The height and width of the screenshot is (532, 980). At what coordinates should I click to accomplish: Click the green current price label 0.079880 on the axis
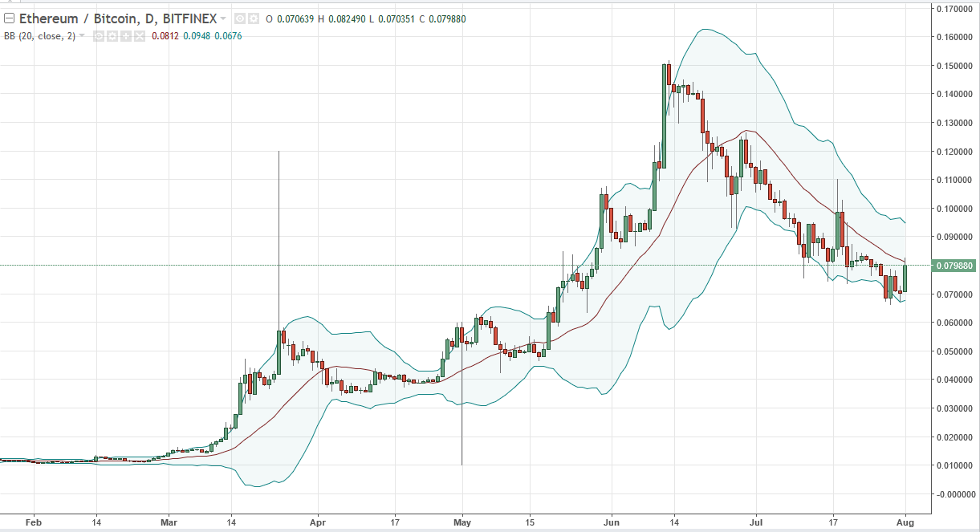954,266
